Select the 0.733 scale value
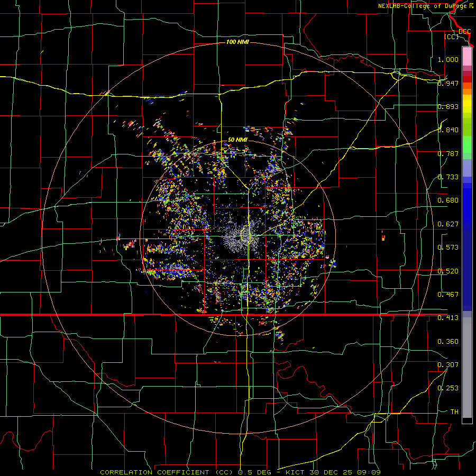 point(448,177)
